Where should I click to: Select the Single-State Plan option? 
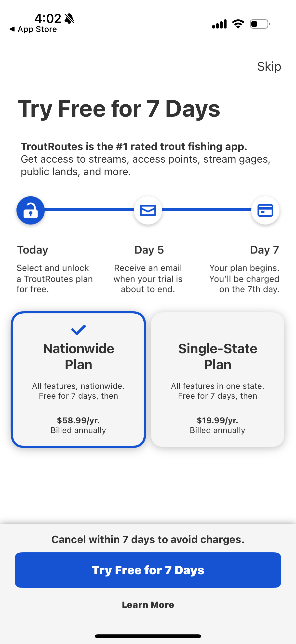pyautogui.click(x=217, y=379)
